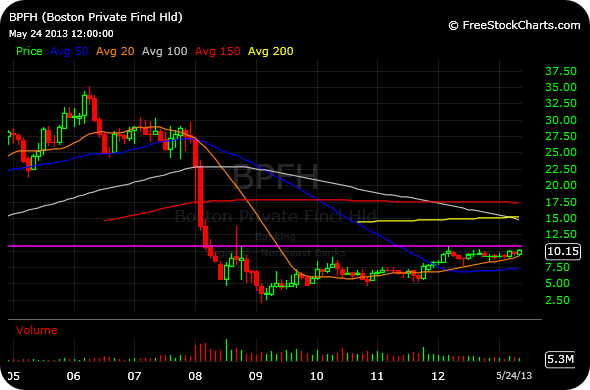Click the 06 year axis label
This screenshot has width=590, height=390.
coord(73,376)
